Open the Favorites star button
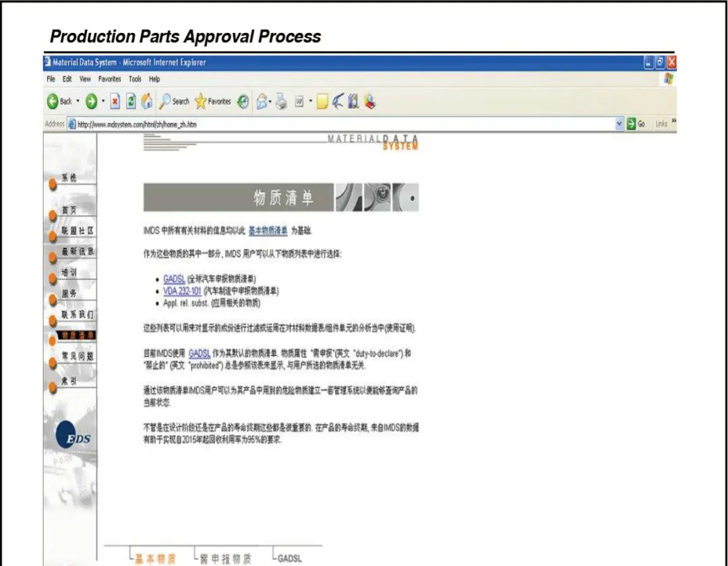728x566 pixels. 212,101
